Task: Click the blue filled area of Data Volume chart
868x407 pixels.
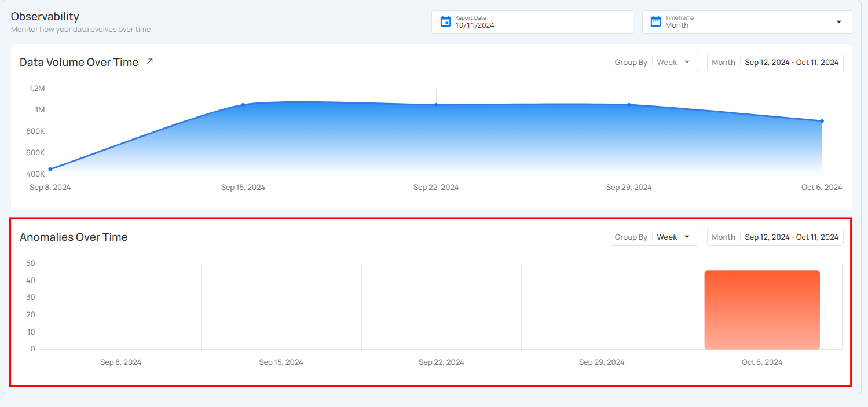Action: (436, 139)
